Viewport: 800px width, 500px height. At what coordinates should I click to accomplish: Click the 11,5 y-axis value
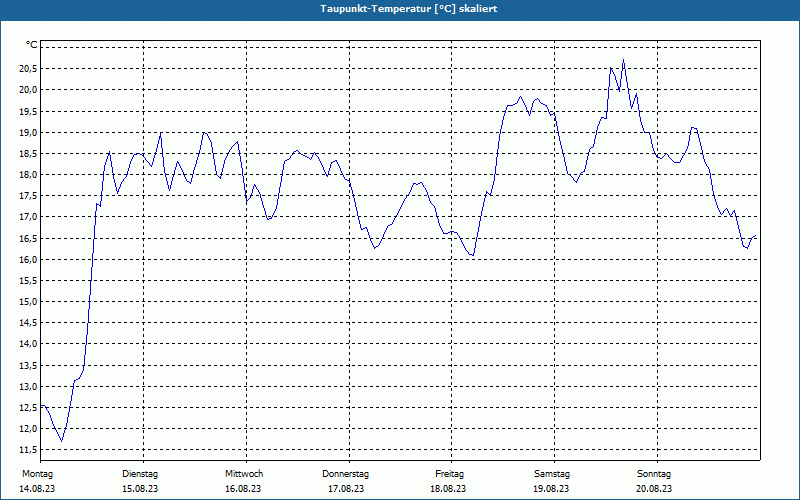tap(28, 449)
